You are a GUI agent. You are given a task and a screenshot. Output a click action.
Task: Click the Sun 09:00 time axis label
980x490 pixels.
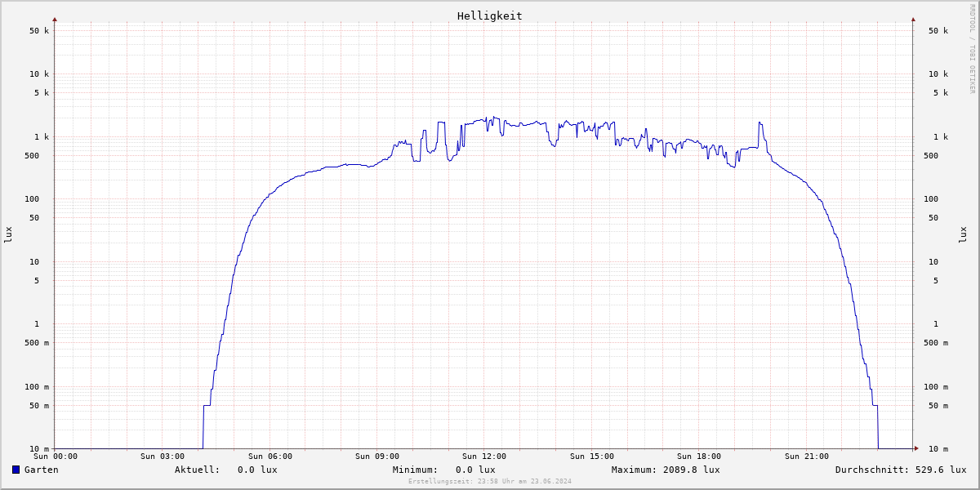(x=377, y=457)
